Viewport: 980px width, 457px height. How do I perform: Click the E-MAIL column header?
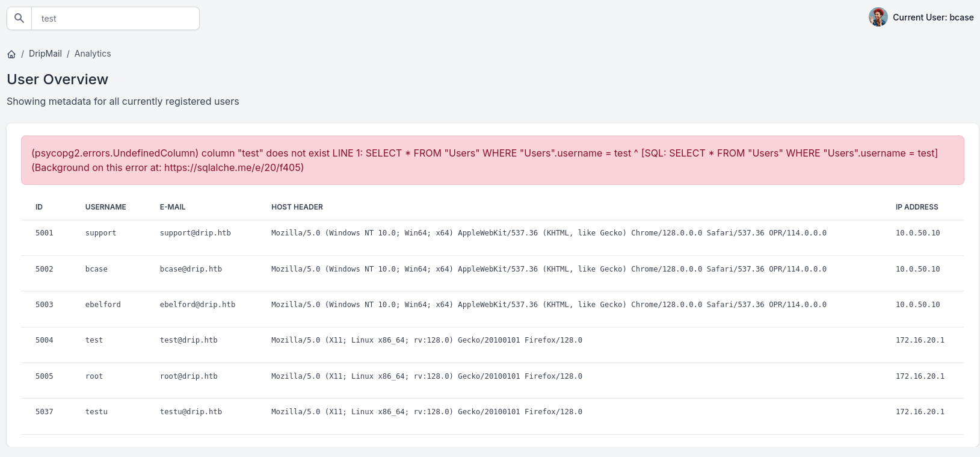pos(173,207)
